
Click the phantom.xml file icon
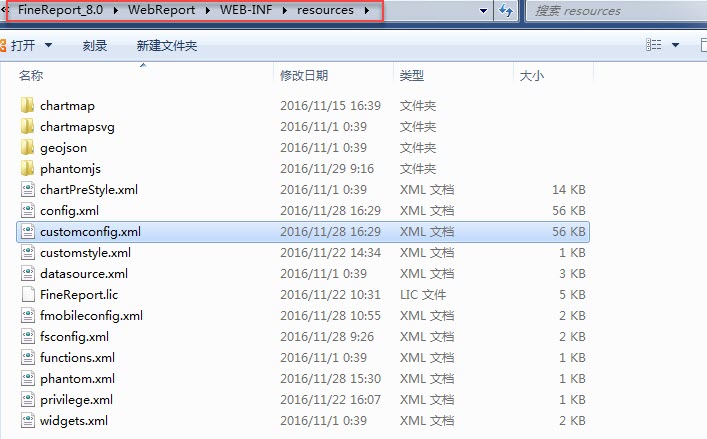pos(28,379)
